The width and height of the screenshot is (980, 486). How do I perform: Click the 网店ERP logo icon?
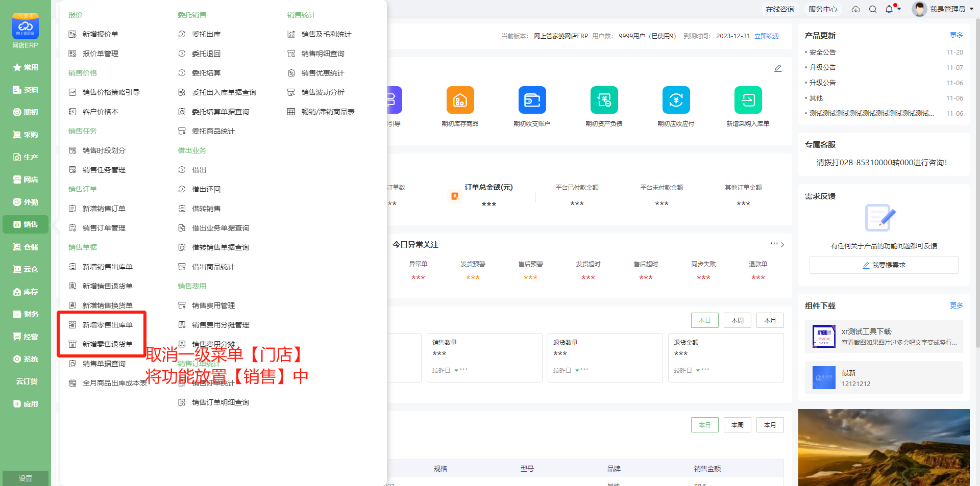26,26
